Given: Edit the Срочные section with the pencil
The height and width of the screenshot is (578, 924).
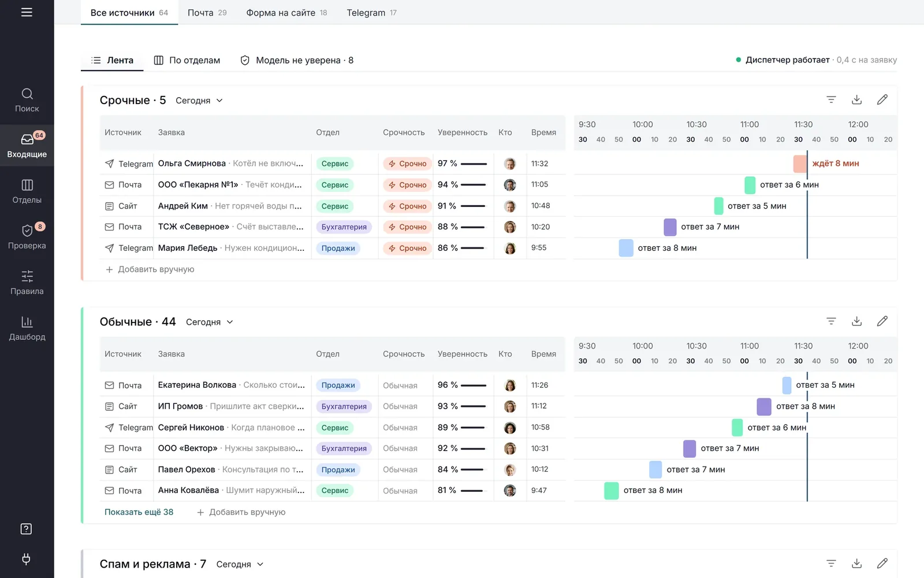Looking at the screenshot, I should [882, 100].
